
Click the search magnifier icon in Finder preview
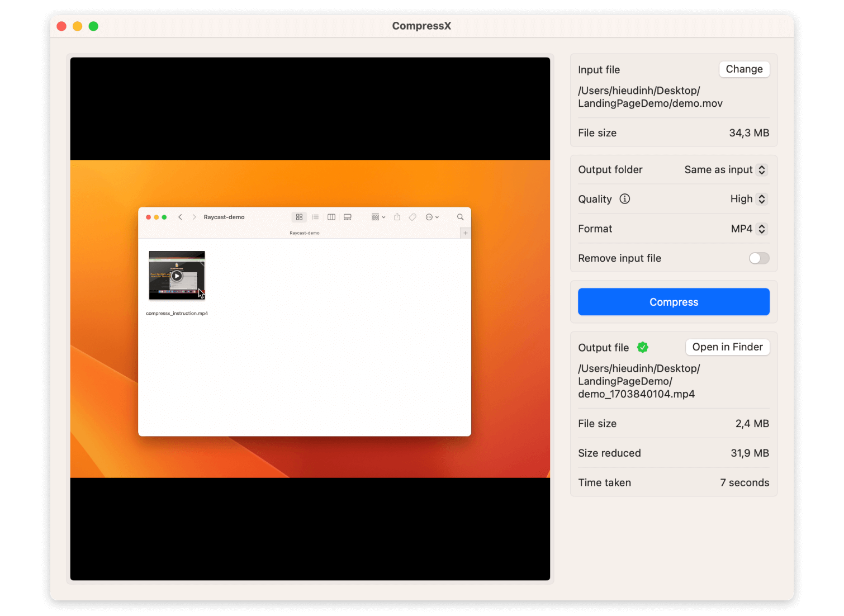461,217
